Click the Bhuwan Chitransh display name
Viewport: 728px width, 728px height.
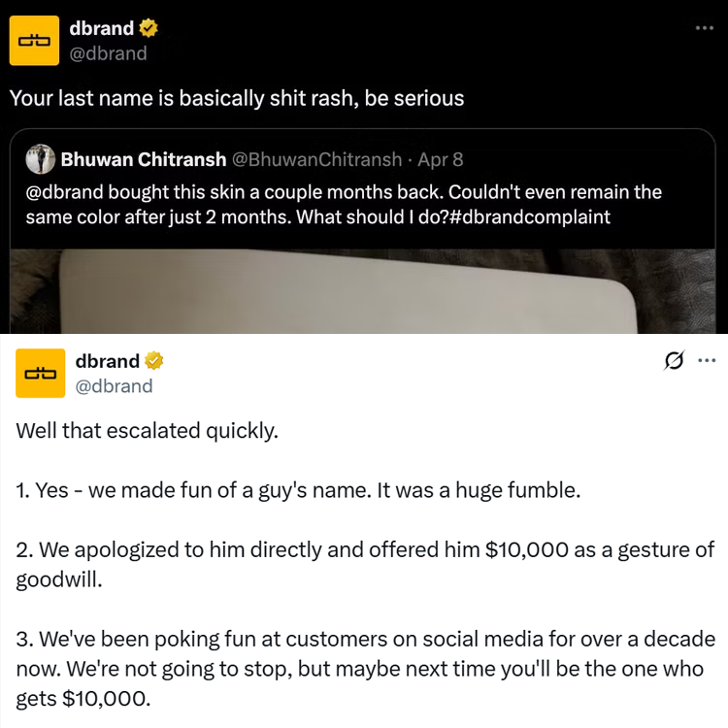click(144, 159)
